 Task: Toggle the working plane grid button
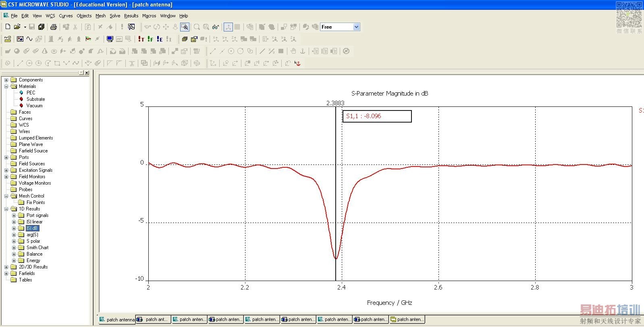pyautogui.click(x=237, y=27)
